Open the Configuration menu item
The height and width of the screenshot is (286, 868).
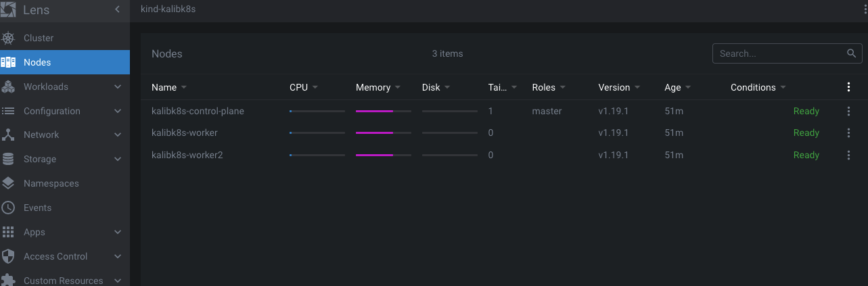point(51,111)
